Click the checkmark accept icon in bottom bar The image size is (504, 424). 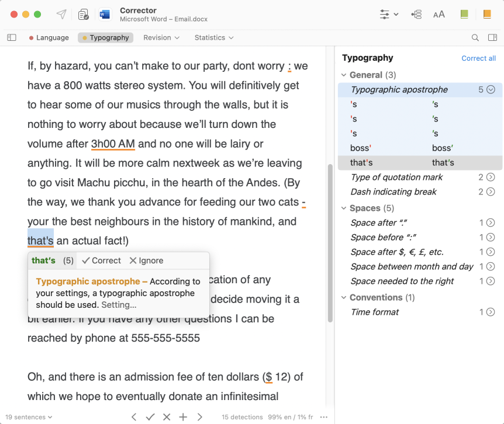point(150,416)
